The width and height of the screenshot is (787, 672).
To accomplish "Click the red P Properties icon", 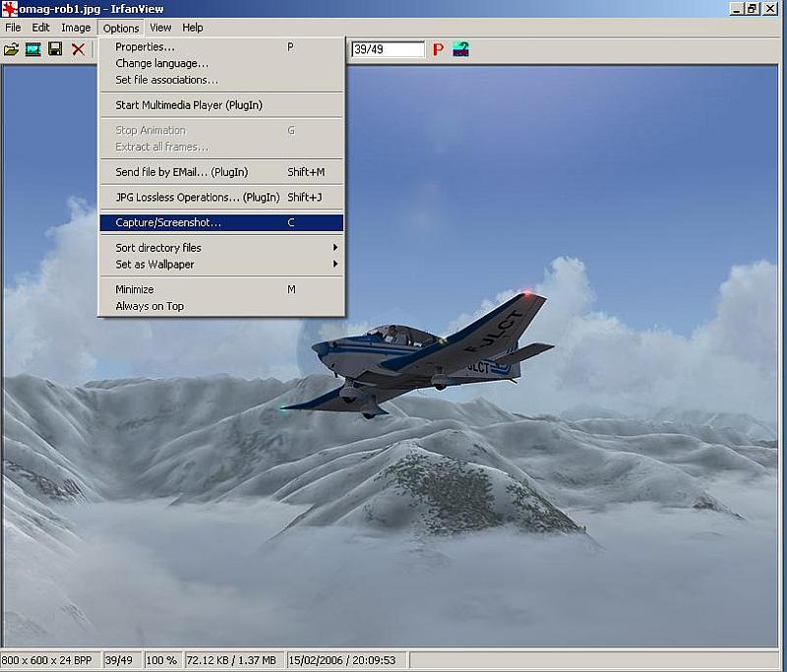I will tap(438, 49).
